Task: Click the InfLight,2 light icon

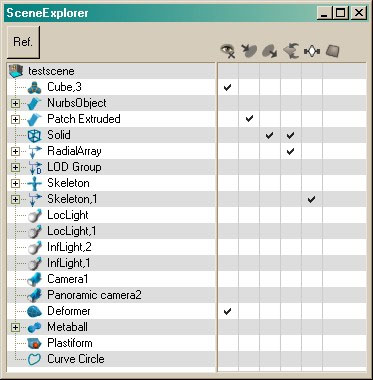Action: (35, 247)
